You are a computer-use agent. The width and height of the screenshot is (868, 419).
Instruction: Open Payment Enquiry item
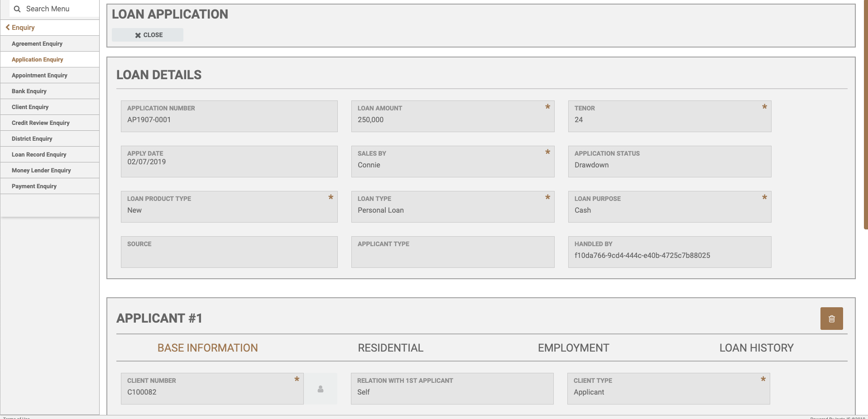(34, 186)
